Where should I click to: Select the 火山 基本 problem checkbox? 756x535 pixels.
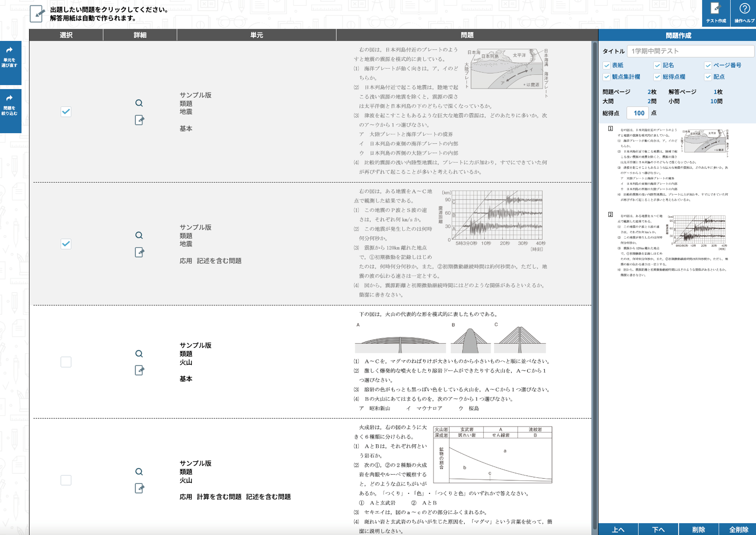66,362
